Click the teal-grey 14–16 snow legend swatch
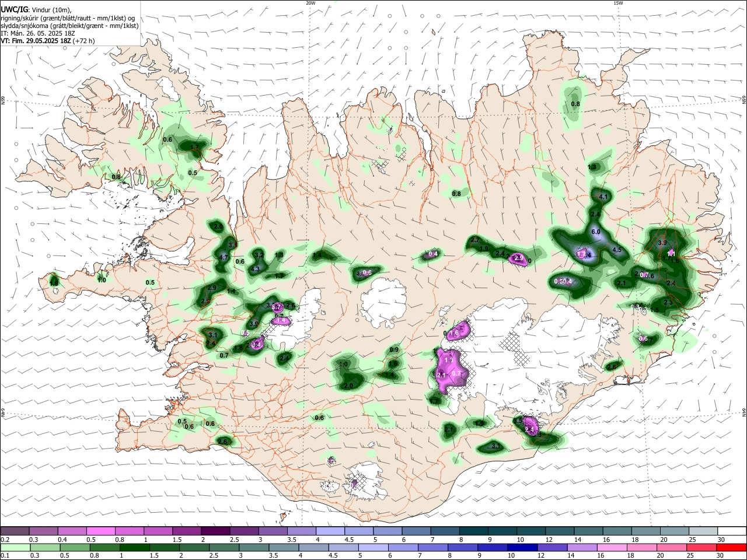The width and height of the screenshot is (747, 560). point(589,531)
